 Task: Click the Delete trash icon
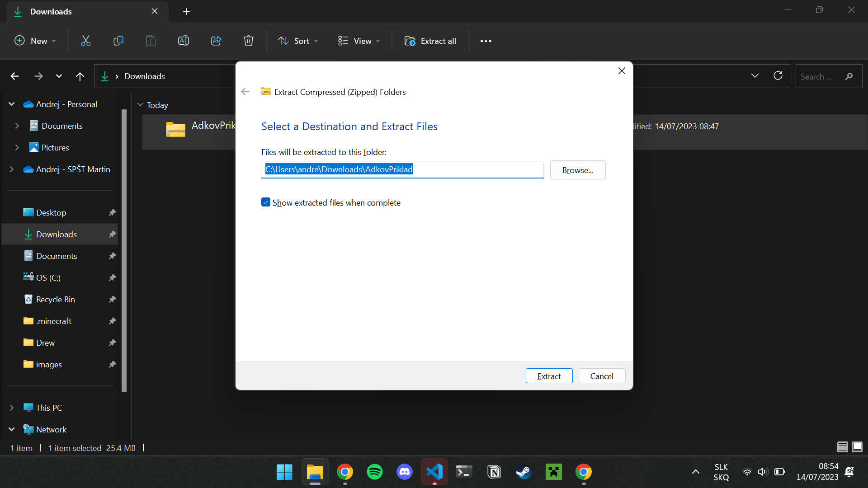click(249, 41)
